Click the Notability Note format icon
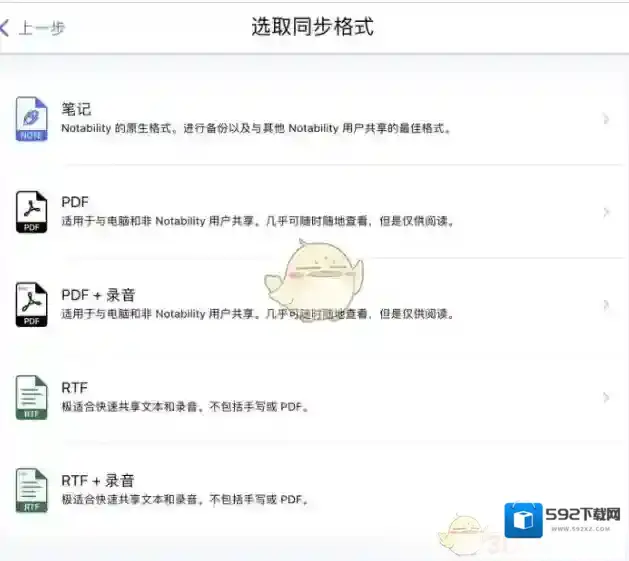 [x=31, y=119]
